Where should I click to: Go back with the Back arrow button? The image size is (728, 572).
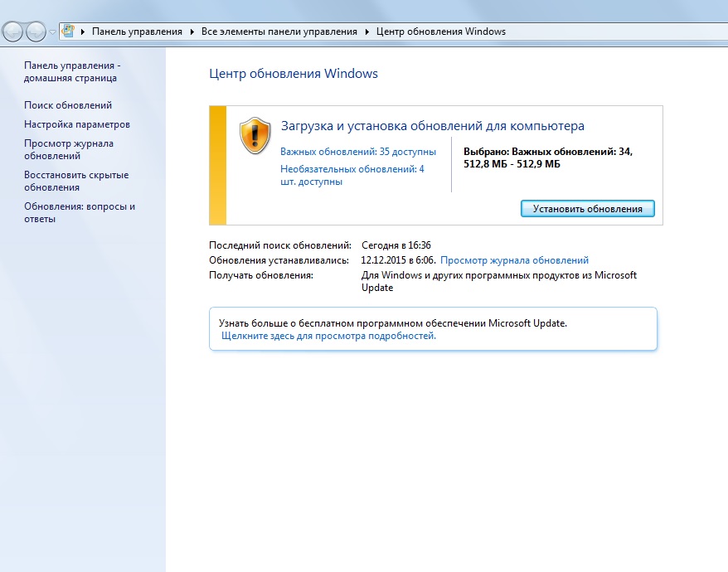click(x=12, y=32)
